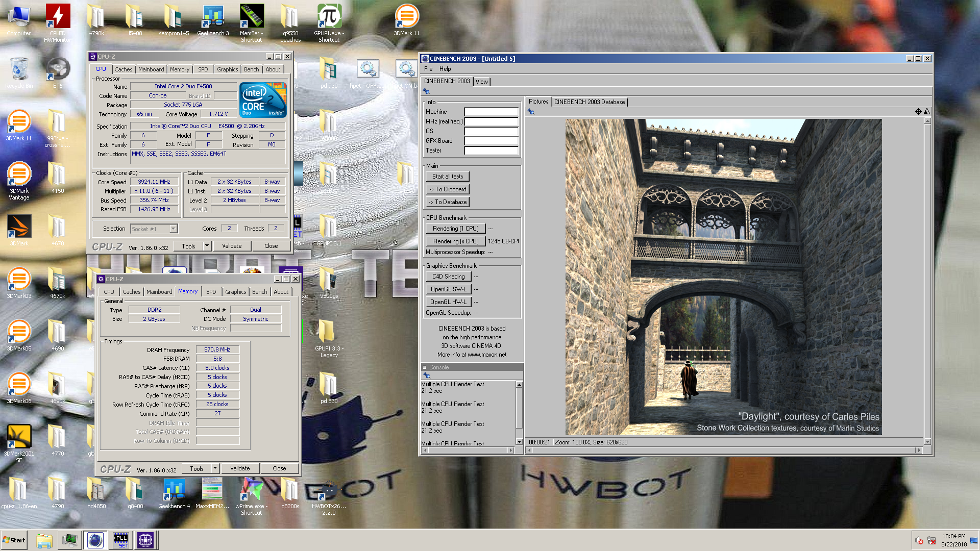Expand Tools dropdown arrow in upper CPU-Z
The height and width of the screenshot is (551, 980).
pyautogui.click(x=207, y=246)
